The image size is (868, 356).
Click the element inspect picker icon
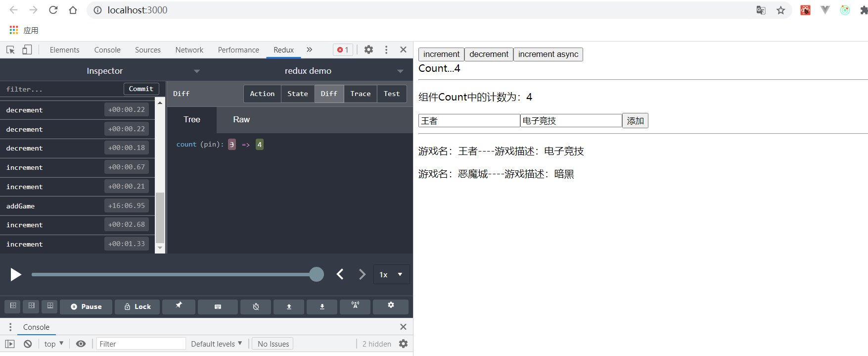point(10,50)
